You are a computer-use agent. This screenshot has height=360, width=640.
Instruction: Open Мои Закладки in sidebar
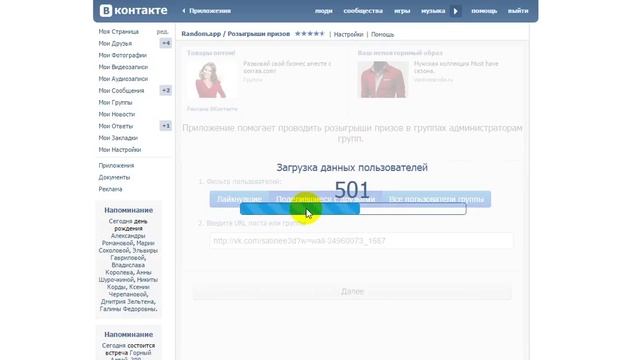(x=118, y=138)
